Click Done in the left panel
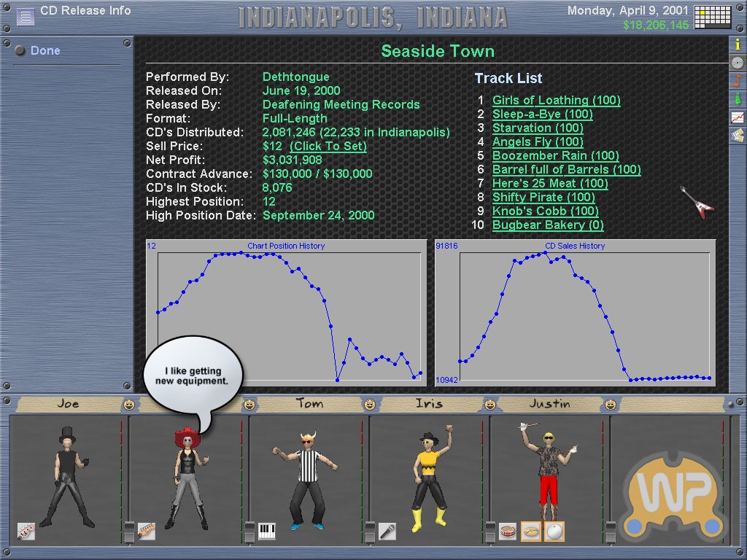Image resolution: width=747 pixels, height=560 pixels. pos(45,51)
